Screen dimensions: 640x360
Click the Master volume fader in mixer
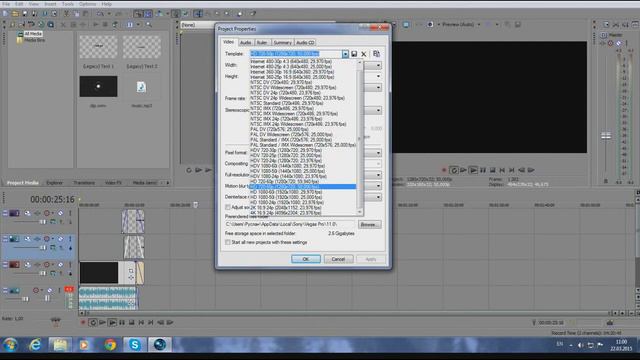(606, 136)
